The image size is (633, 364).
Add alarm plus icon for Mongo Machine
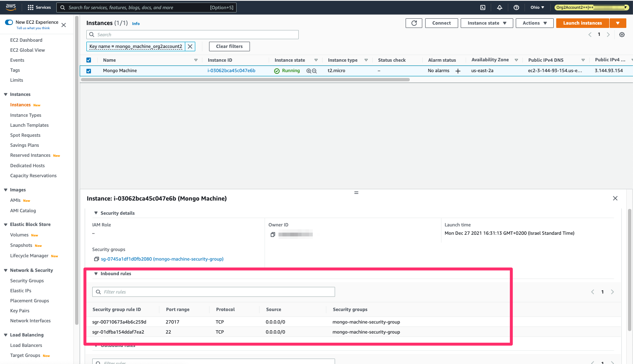(458, 71)
